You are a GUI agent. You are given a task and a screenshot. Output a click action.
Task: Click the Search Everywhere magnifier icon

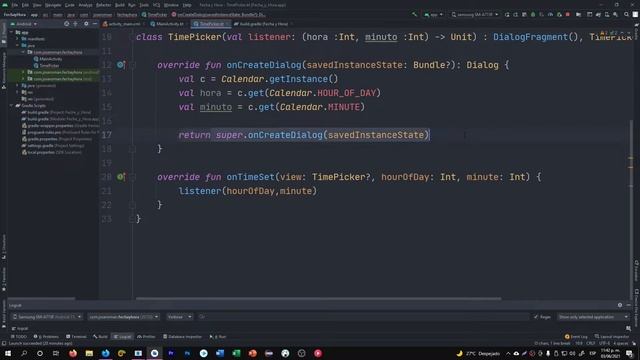coord(627,15)
